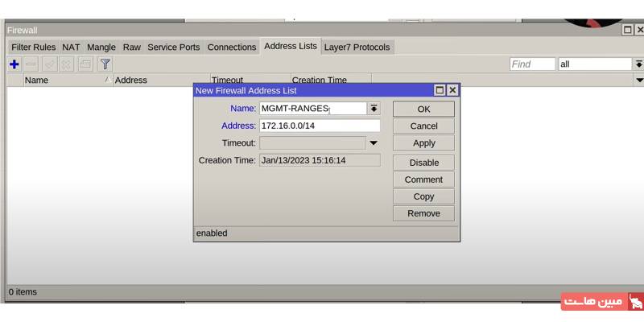The width and height of the screenshot is (644, 322).
Task: Click the Timeout input field
Action: (313, 143)
